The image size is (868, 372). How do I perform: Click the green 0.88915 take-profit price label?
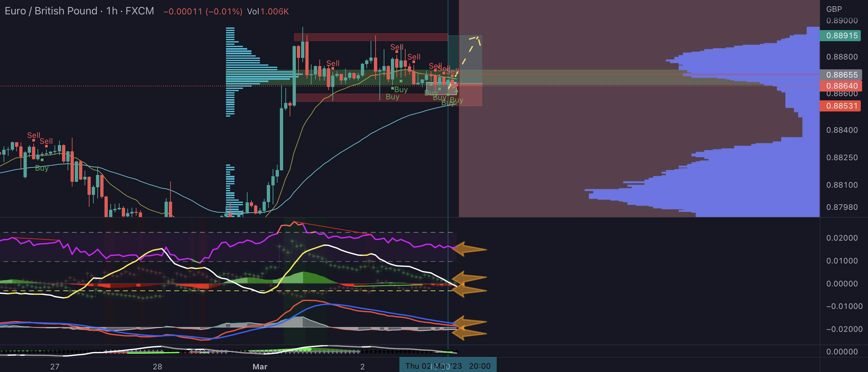pos(841,35)
